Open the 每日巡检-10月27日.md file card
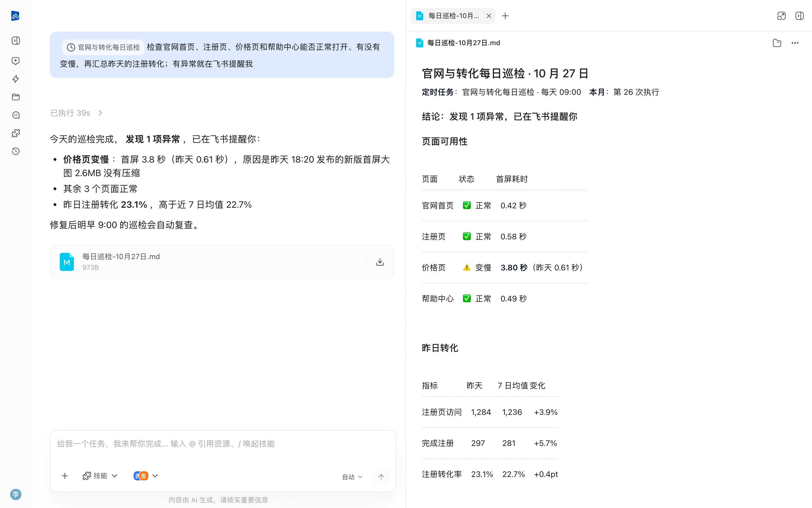 click(x=222, y=262)
